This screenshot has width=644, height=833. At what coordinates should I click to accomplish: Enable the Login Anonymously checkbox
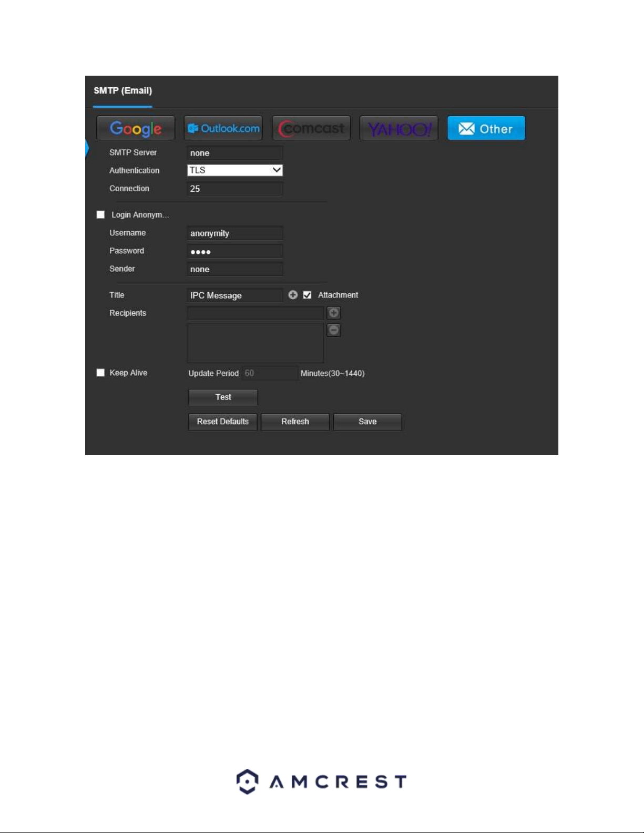[x=100, y=214]
